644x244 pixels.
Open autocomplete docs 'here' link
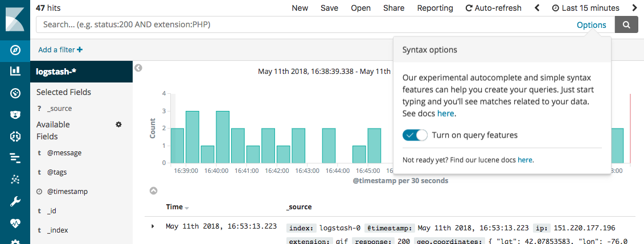446,114
